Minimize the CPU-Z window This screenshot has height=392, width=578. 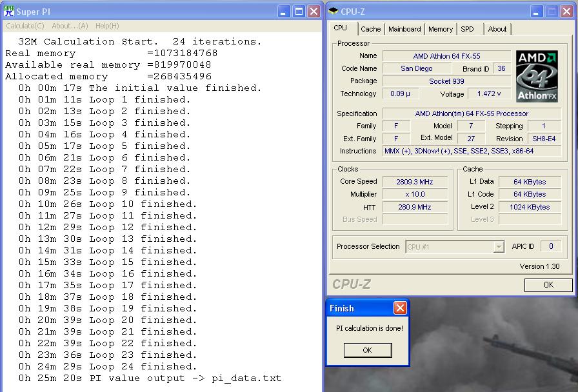(x=537, y=12)
